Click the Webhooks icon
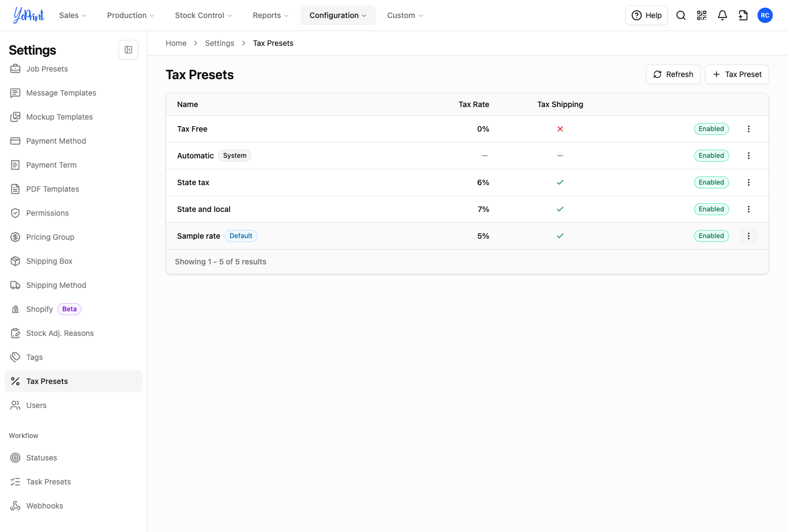Viewport: 787px width, 532px height. click(x=15, y=506)
